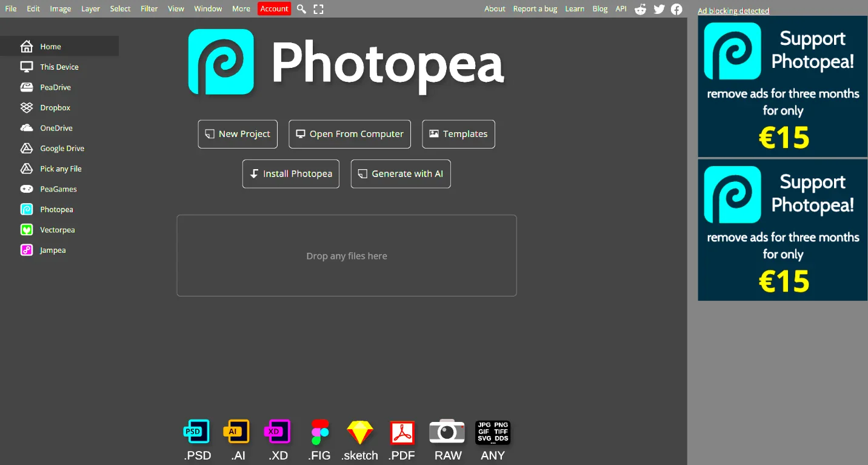Click the .PSD format icon
Viewport: 868px width, 465px height.
(x=197, y=432)
